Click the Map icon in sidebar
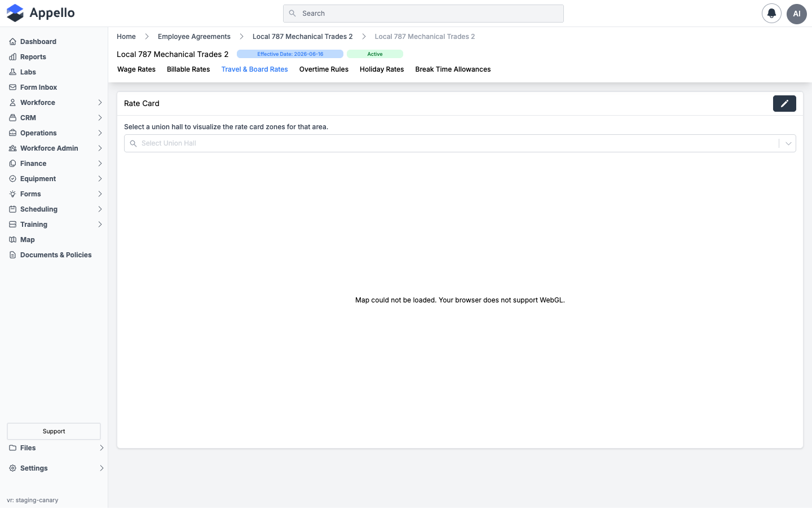The image size is (812, 518). point(12,240)
